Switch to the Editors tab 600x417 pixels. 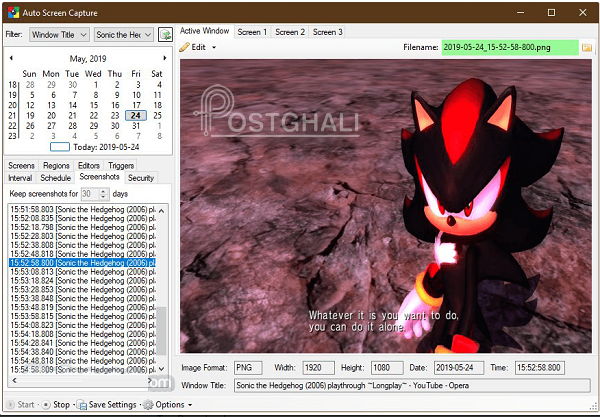[x=89, y=166]
